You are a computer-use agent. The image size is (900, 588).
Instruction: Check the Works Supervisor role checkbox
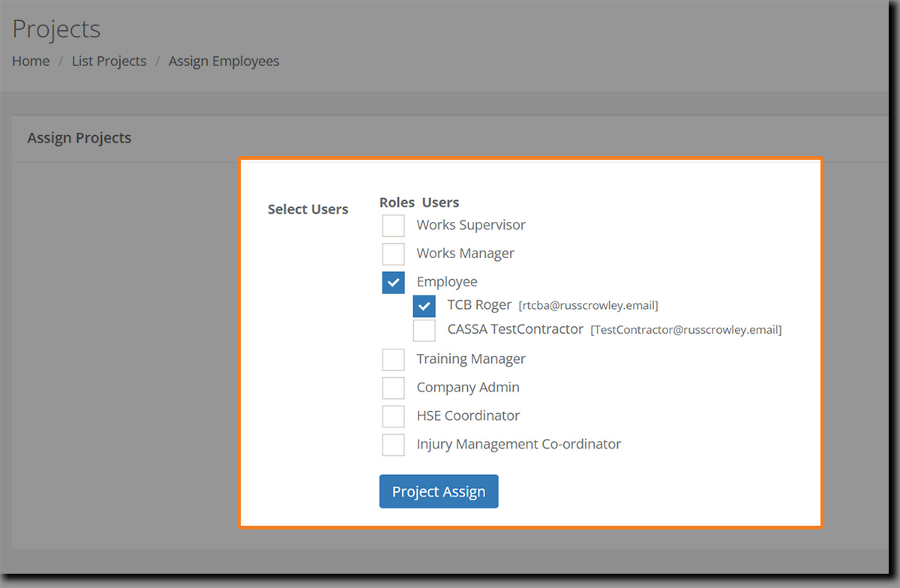pyautogui.click(x=393, y=226)
